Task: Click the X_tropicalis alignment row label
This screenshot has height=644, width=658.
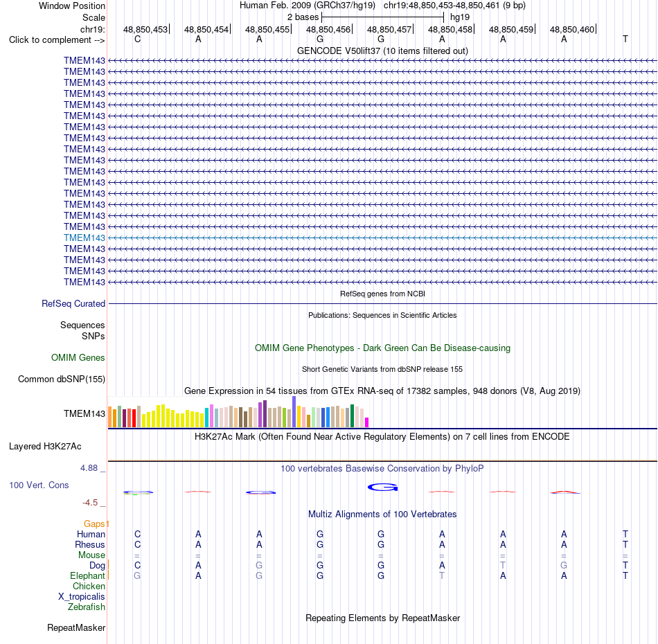Action: click(x=82, y=597)
